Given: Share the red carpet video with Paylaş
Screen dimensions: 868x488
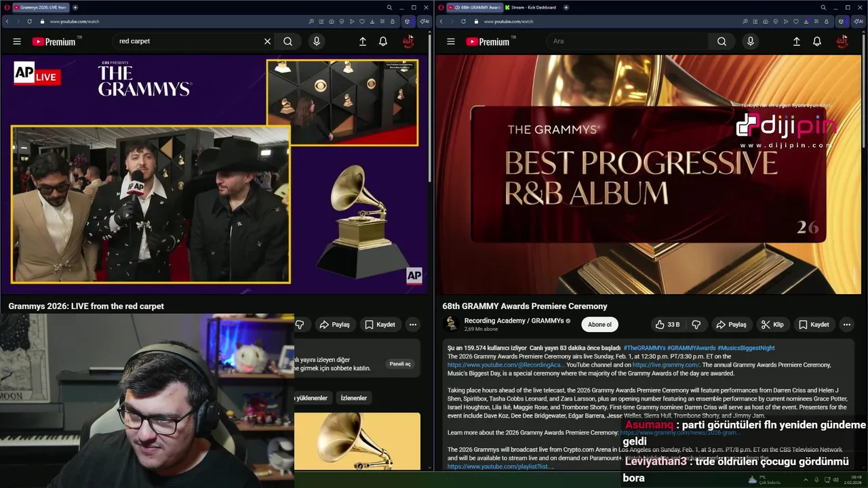Looking at the screenshot, I should (334, 325).
